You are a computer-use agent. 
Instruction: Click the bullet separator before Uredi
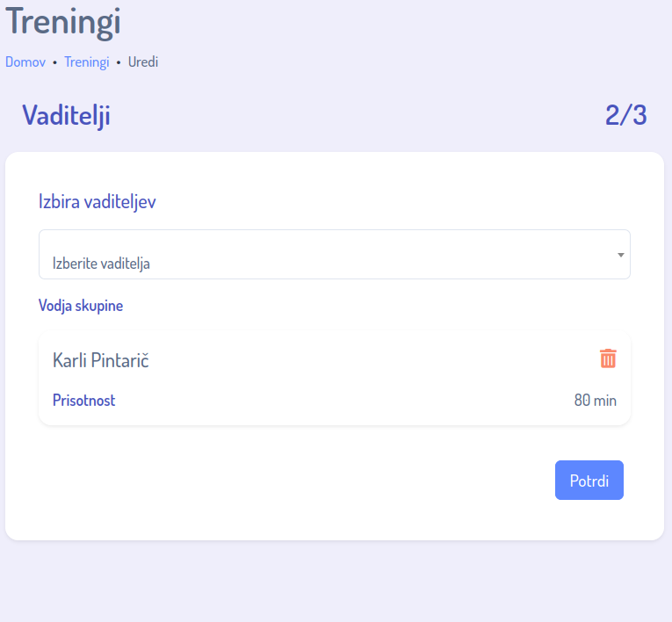[x=119, y=63]
